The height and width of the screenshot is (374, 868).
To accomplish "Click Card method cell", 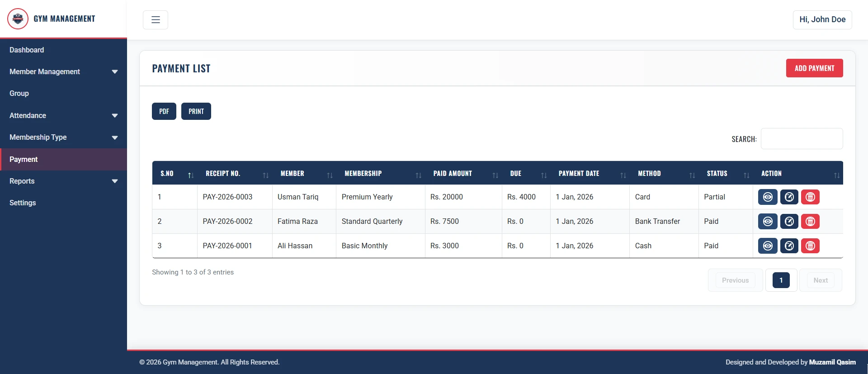I will point(664,197).
